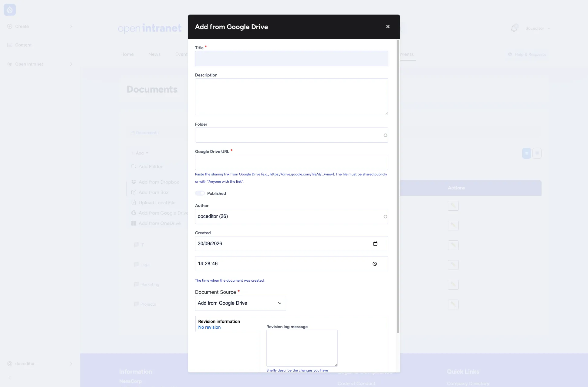Viewport: 588px width, 387px height.
Task: Click the Google Drive URL field
Action: point(292,162)
